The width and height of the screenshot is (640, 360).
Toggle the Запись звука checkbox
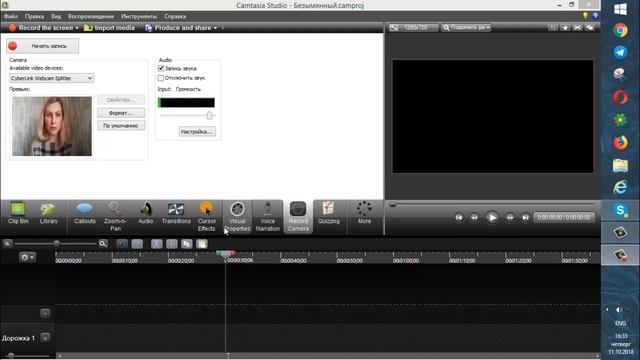[x=161, y=68]
